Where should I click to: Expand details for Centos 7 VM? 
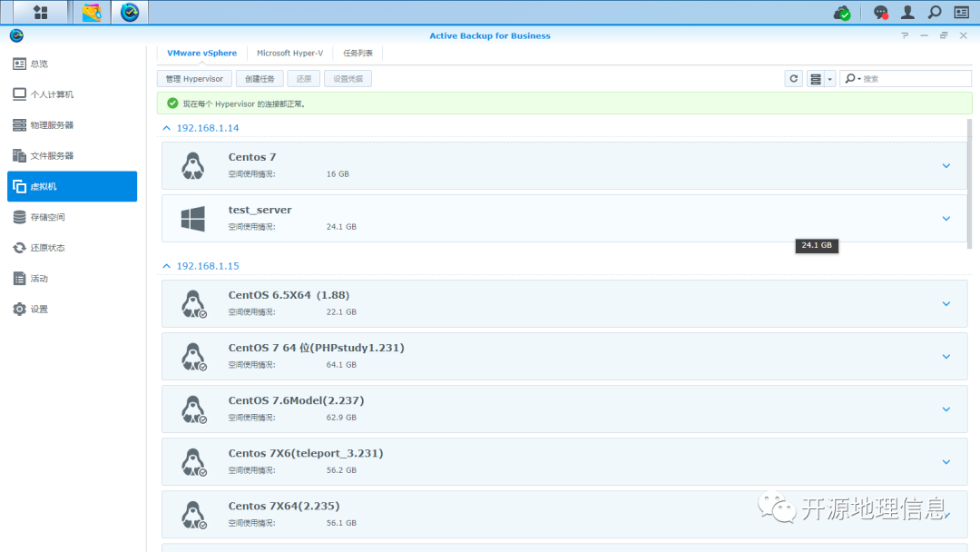(946, 165)
